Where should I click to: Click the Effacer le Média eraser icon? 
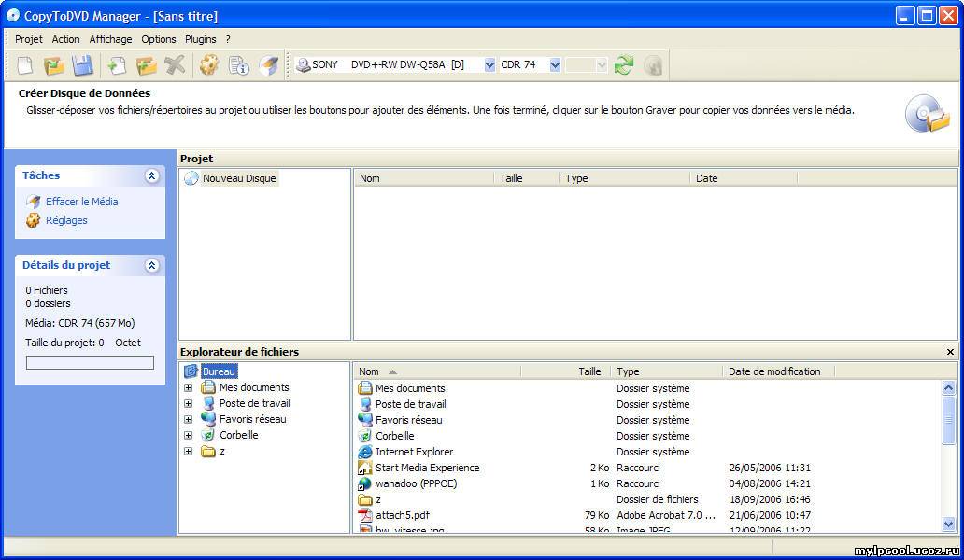[34, 202]
